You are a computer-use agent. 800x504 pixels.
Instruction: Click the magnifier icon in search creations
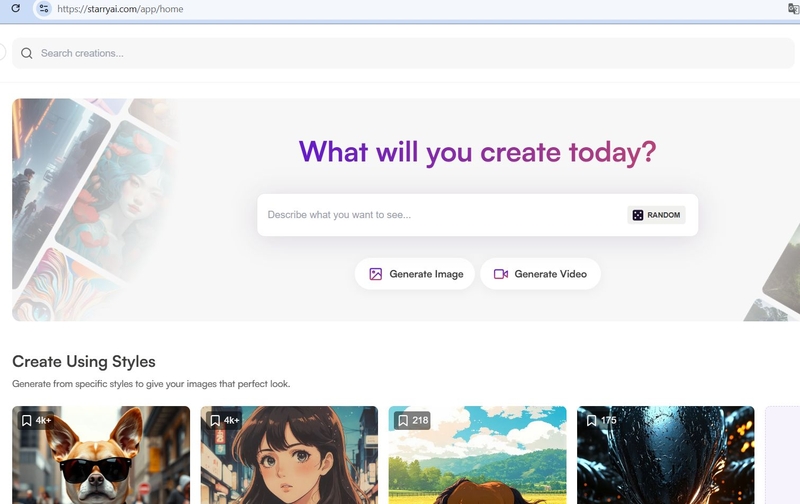click(x=27, y=53)
